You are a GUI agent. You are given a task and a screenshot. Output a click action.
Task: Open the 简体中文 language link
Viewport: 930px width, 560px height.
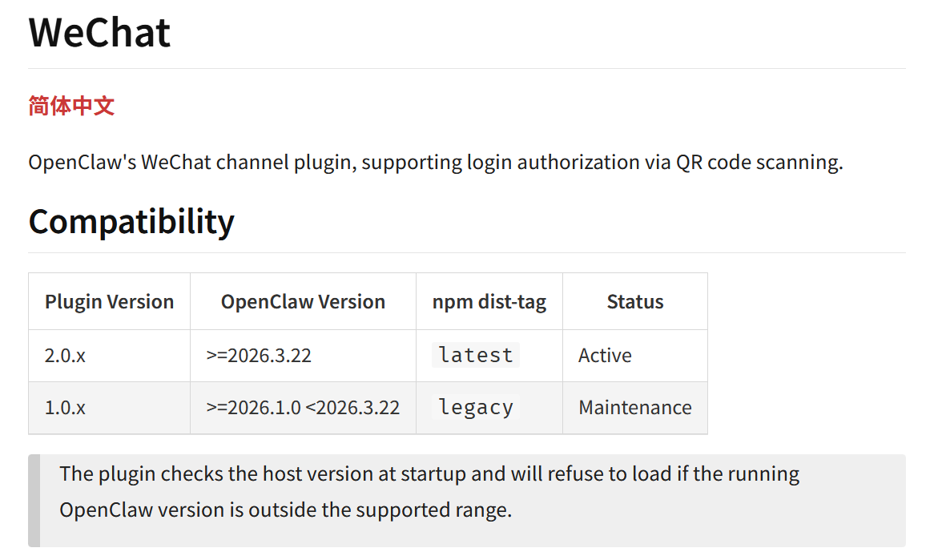(x=71, y=106)
